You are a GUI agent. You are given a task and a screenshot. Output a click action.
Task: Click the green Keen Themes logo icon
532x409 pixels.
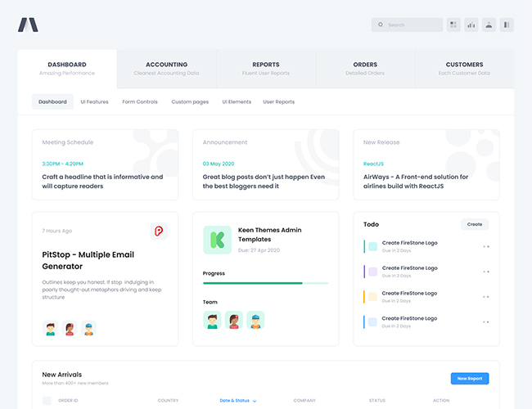[217, 240]
